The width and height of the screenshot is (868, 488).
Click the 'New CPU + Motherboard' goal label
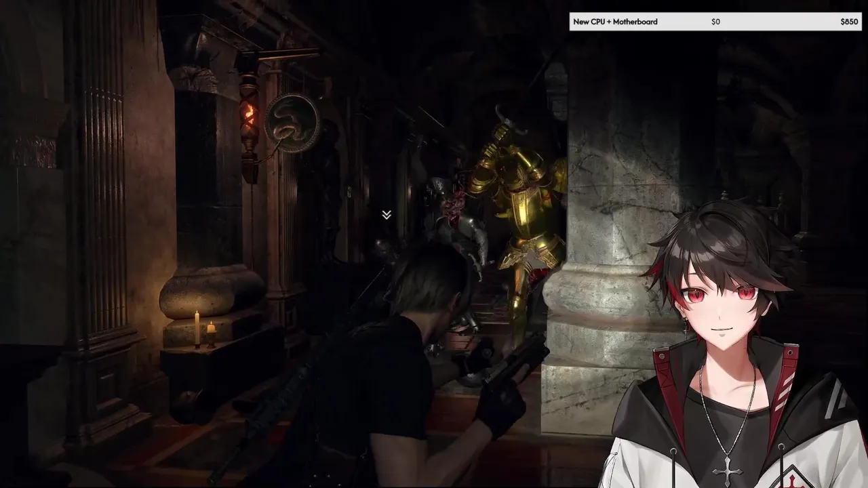(615, 22)
